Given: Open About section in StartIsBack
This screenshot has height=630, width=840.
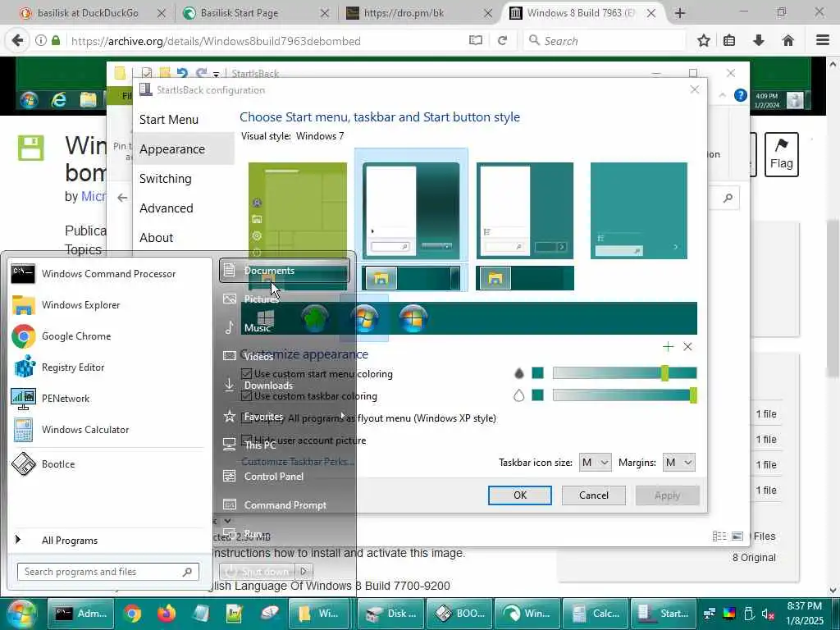Looking at the screenshot, I should [156, 237].
